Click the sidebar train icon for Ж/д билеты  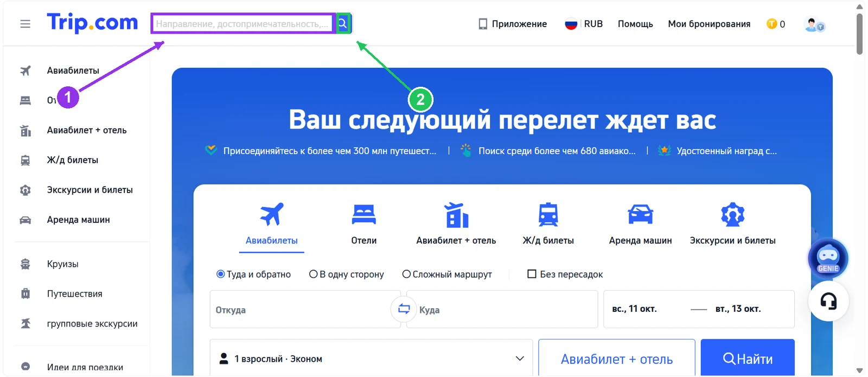click(x=25, y=160)
